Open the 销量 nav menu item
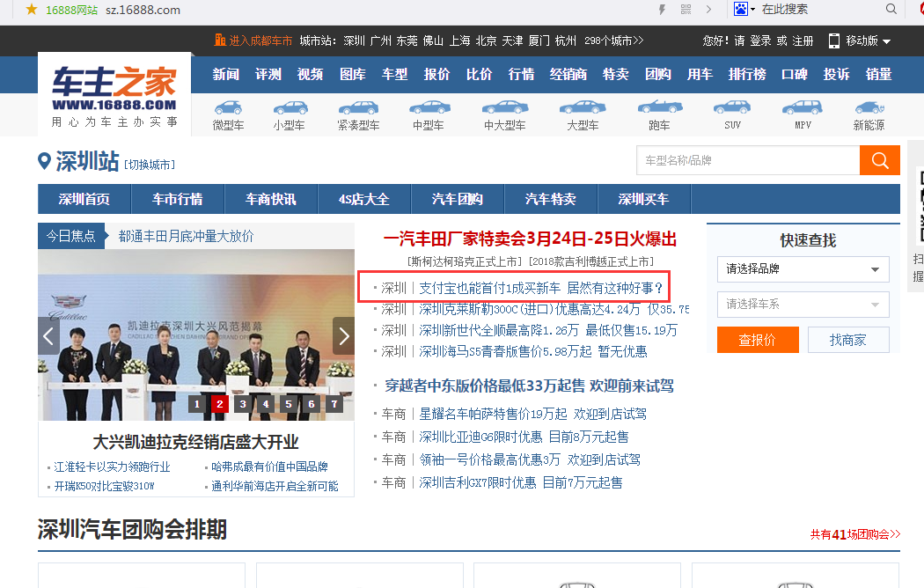924x588 pixels. [878, 74]
